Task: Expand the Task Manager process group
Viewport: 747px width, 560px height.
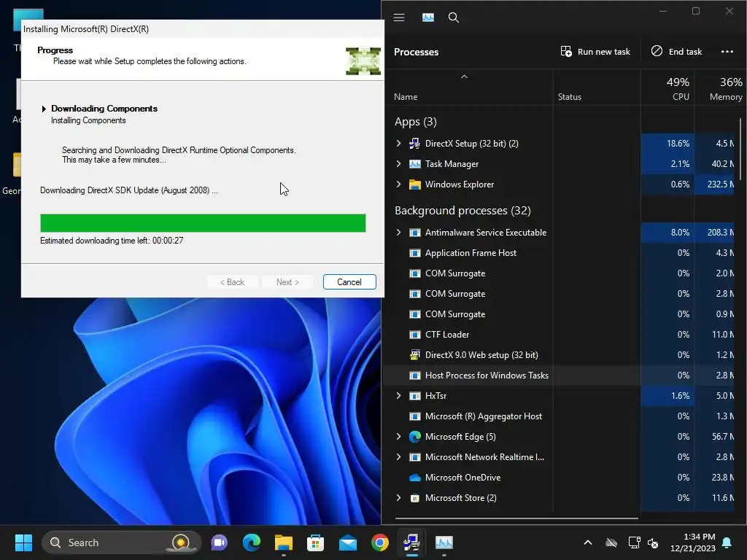Action: coord(399,164)
